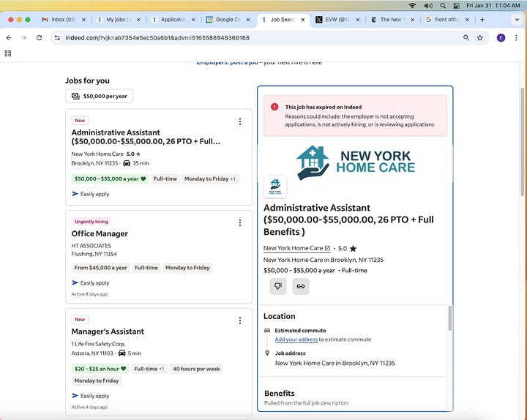Click HT ASSOCIATES company name
Screen dimensions: 527x420
(x=91, y=246)
